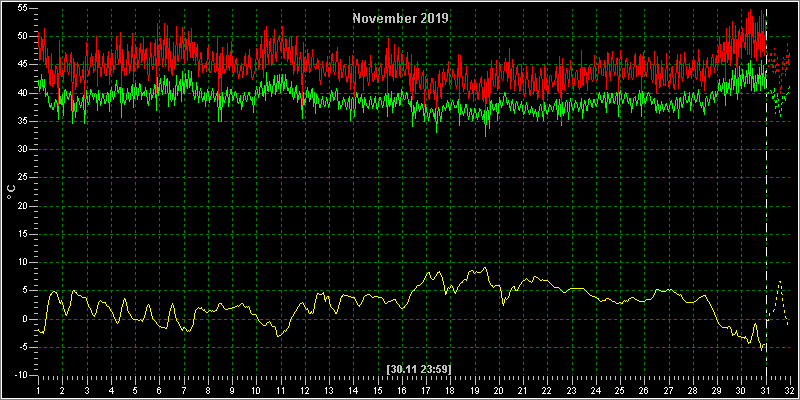Select day 16 on the x-axis
Screen dimensions: 800x400
[402, 391]
